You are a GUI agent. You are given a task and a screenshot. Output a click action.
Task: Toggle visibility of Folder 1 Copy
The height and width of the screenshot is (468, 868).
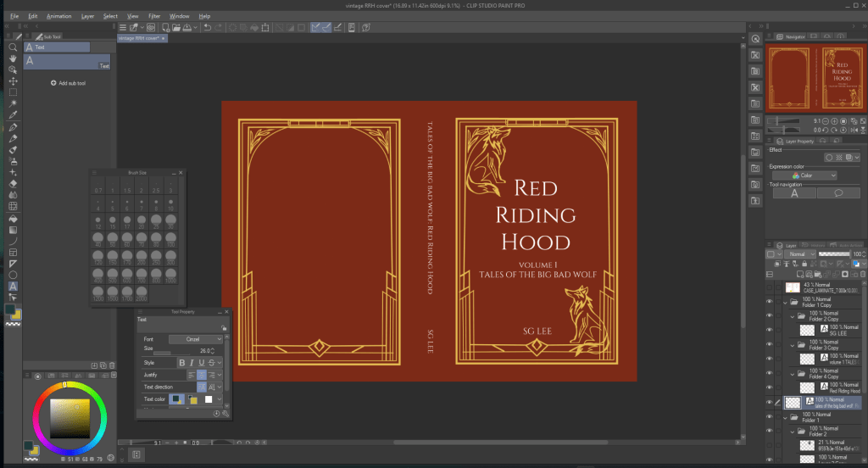pos(770,300)
